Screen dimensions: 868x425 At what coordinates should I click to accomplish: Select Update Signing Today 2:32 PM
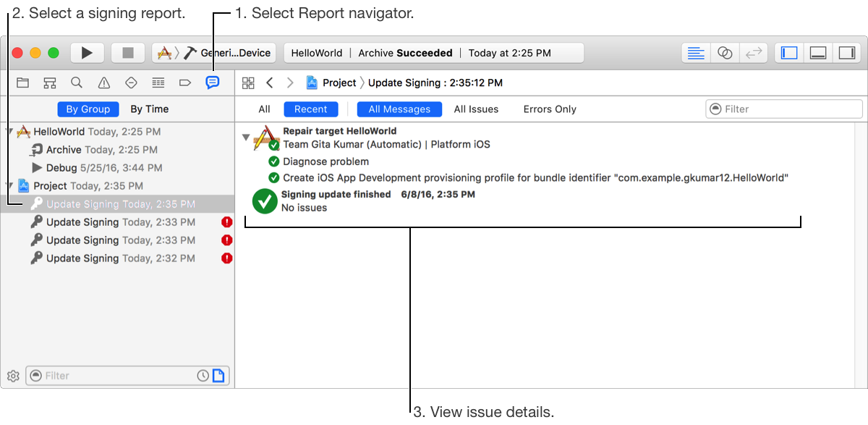point(117,258)
